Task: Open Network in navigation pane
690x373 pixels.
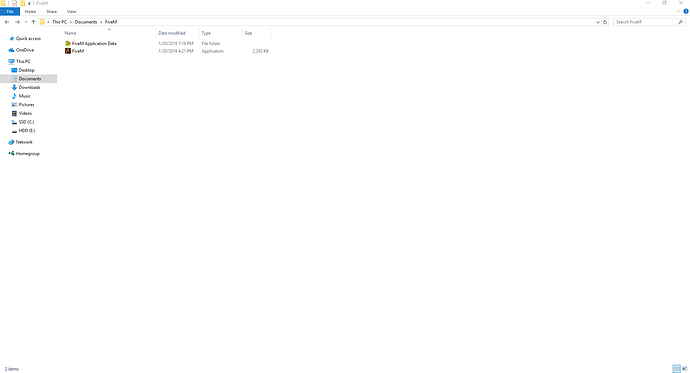Action: click(24, 142)
